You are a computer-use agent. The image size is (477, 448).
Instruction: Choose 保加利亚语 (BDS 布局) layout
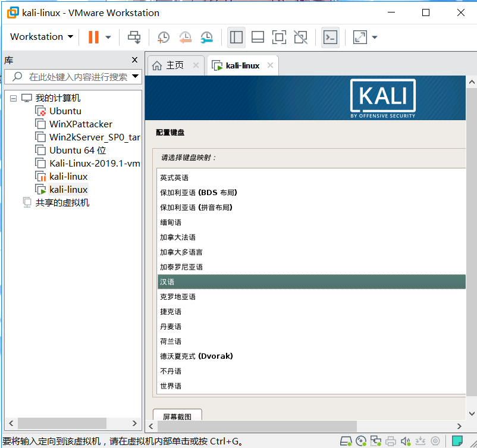tap(312, 193)
